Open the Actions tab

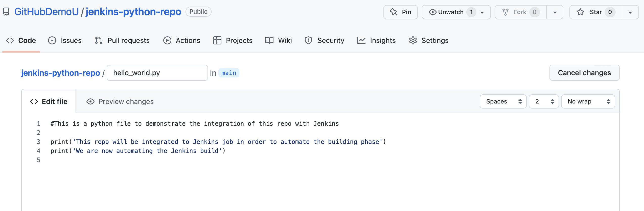pos(182,40)
